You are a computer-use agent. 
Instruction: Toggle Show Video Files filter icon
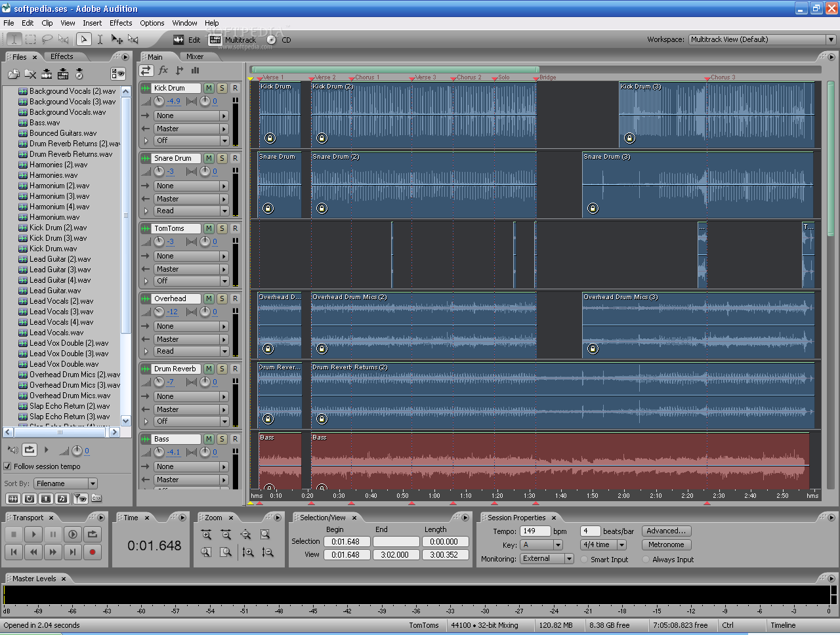[46, 499]
